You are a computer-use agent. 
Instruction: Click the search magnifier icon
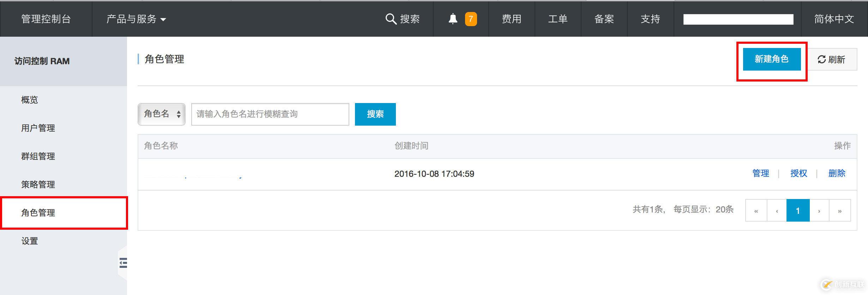pos(391,19)
